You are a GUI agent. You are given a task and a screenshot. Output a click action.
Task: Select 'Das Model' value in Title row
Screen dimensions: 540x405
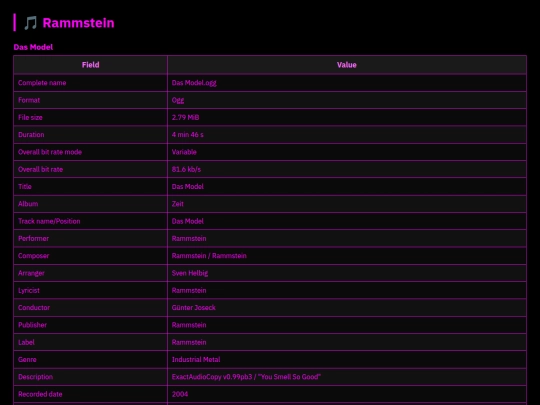188,186
